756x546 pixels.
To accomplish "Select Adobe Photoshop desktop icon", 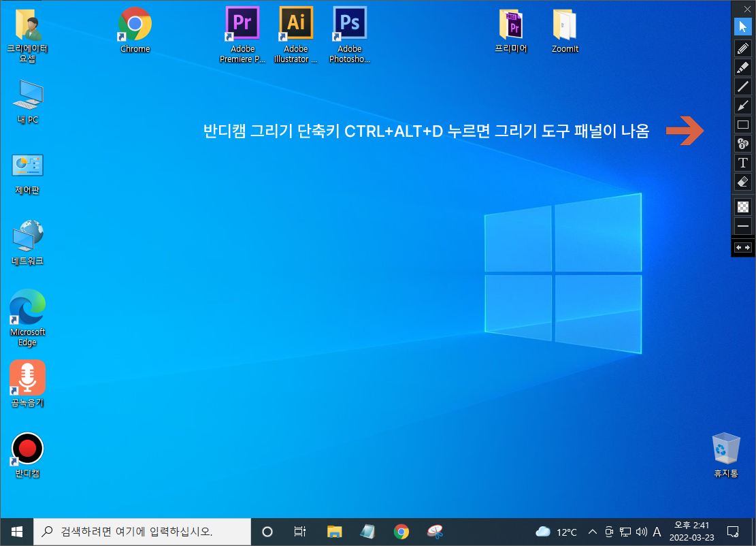I will coord(350,35).
